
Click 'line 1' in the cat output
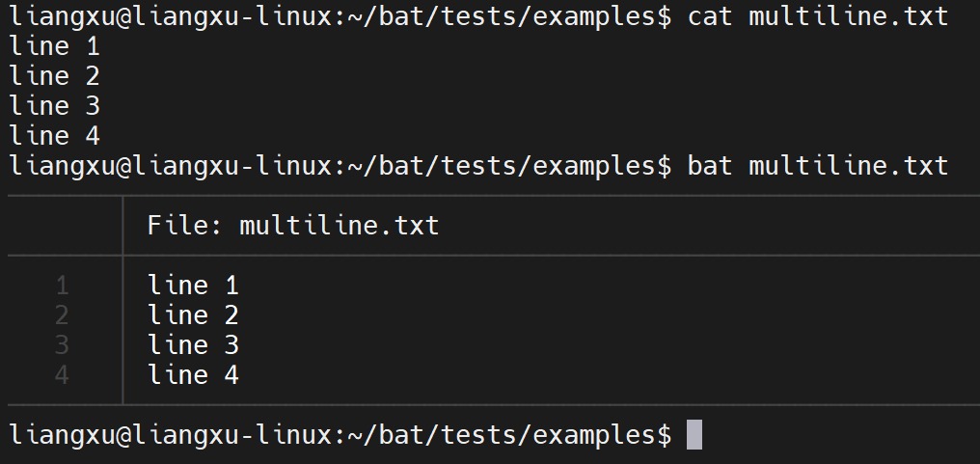click(54, 46)
